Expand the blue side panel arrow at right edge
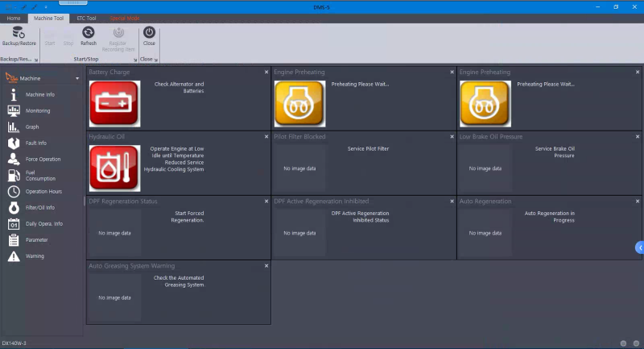Viewport: 644px width, 349px height. coord(639,248)
